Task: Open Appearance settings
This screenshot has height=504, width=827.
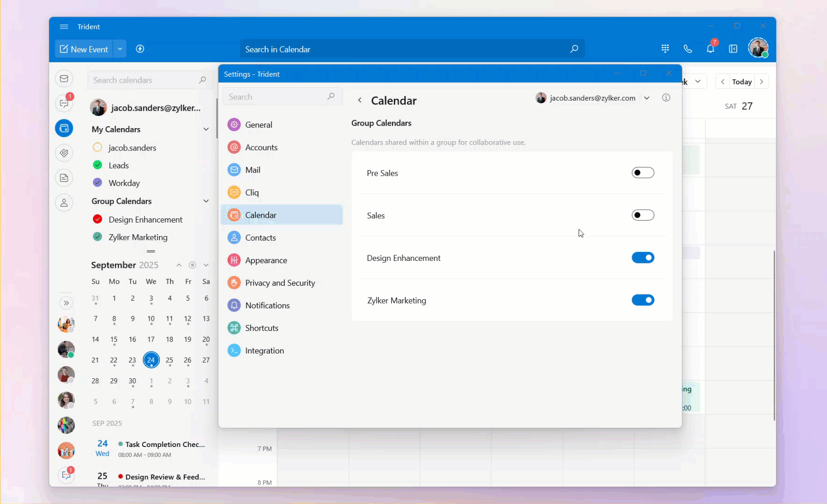Action: (x=266, y=260)
